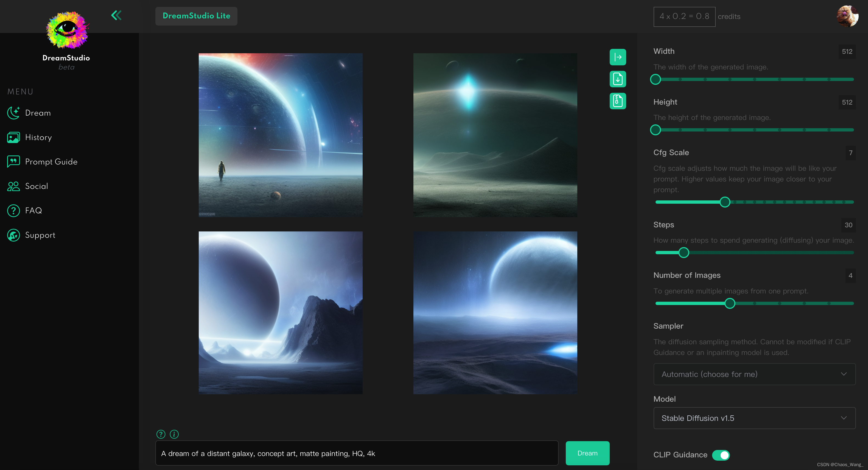Click the DreamStudio Lite button
Viewport: 868px width, 470px height.
196,16
